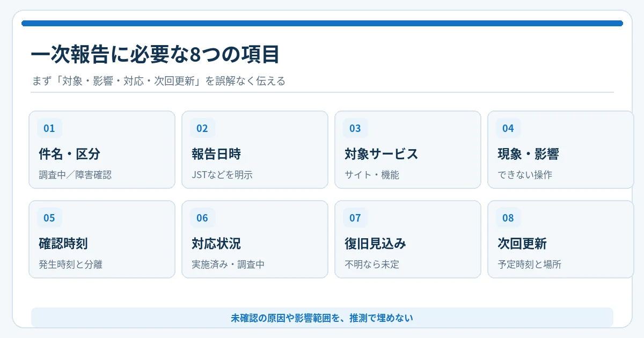The height and width of the screenshot is (338, 644).
Task: Click the 02 number badge
Action: [202, 128]
